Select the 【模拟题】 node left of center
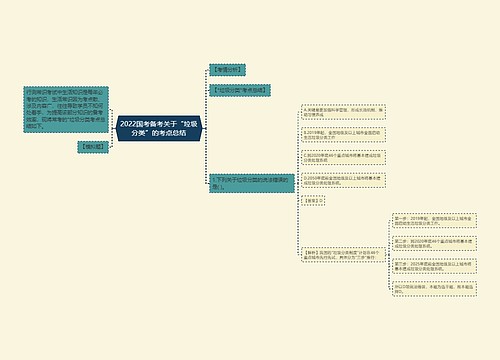This screenshot has height=360, width=500. point(93,147)
